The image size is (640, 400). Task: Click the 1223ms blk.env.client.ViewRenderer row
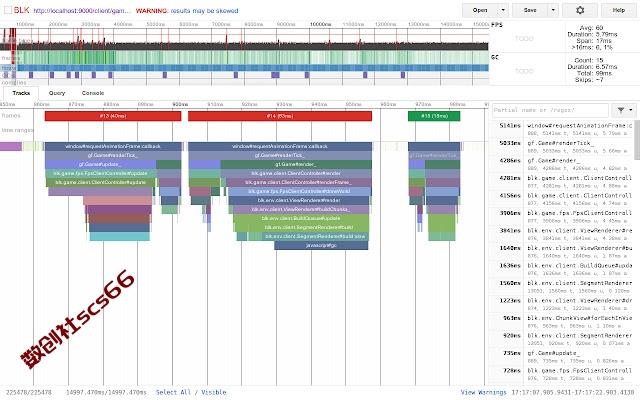(x=562, y=304)
